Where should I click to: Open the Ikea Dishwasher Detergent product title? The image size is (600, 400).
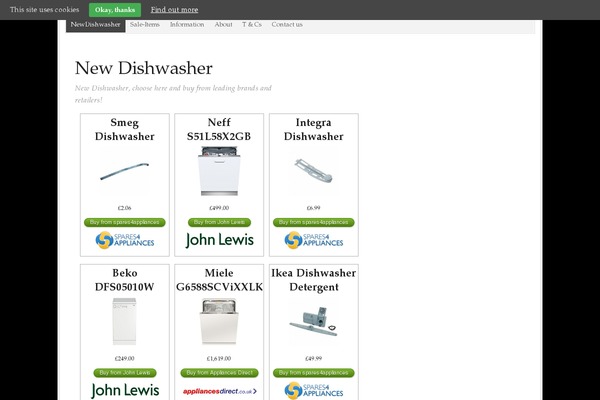[313, 280]
